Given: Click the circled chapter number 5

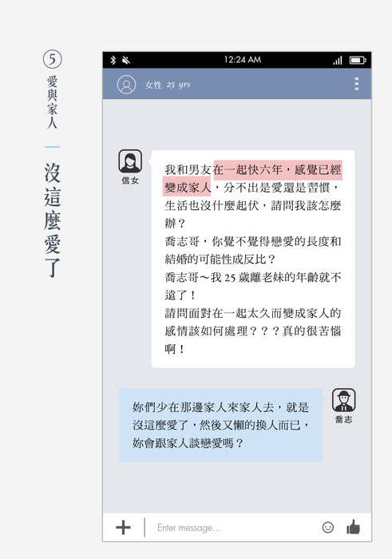Looking at the screenshot, I should [x=53, y=59].
